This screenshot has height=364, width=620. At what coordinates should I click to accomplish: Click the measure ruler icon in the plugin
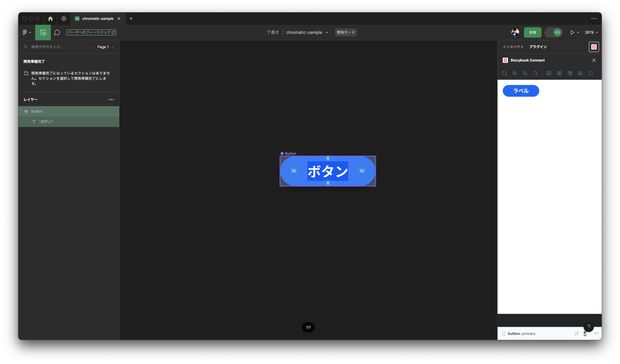click(580, 73)
